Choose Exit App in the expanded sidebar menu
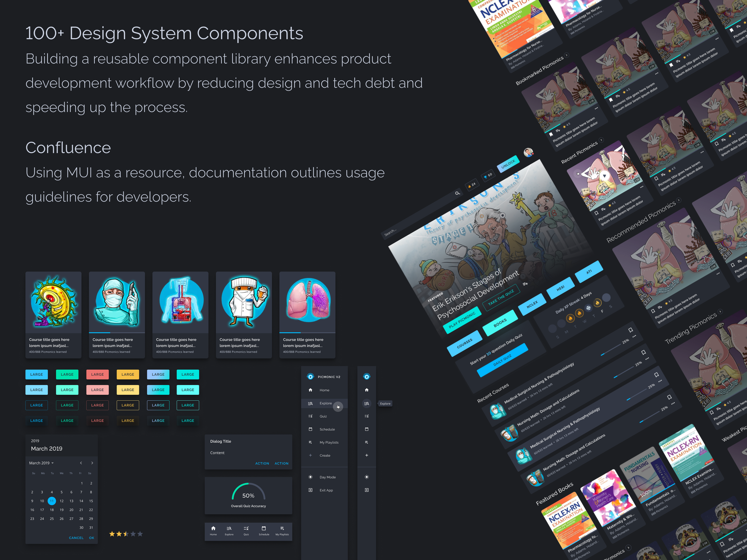The image size is (747, 560). point(324,490)
